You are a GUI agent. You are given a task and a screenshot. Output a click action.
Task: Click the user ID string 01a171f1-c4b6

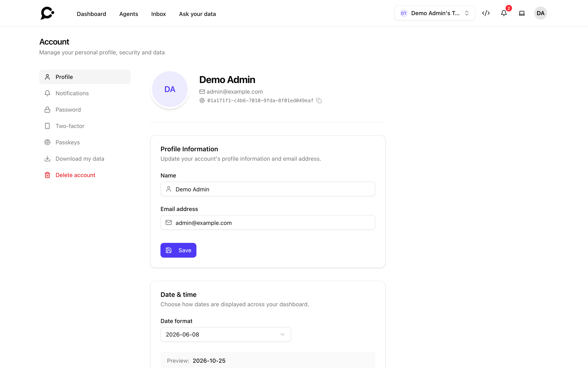pyautogui.click(x=260, y=101)
